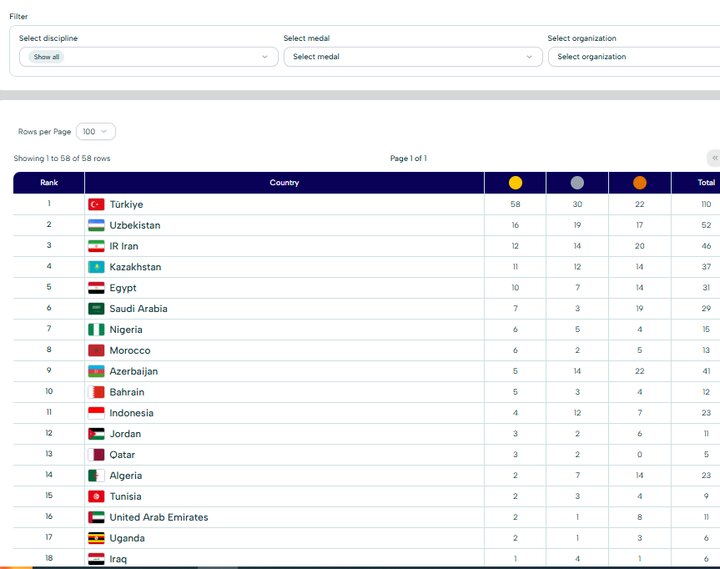Click the Indonesia flag icon
This screenshot has height=569, width=720.
point(96,413)
